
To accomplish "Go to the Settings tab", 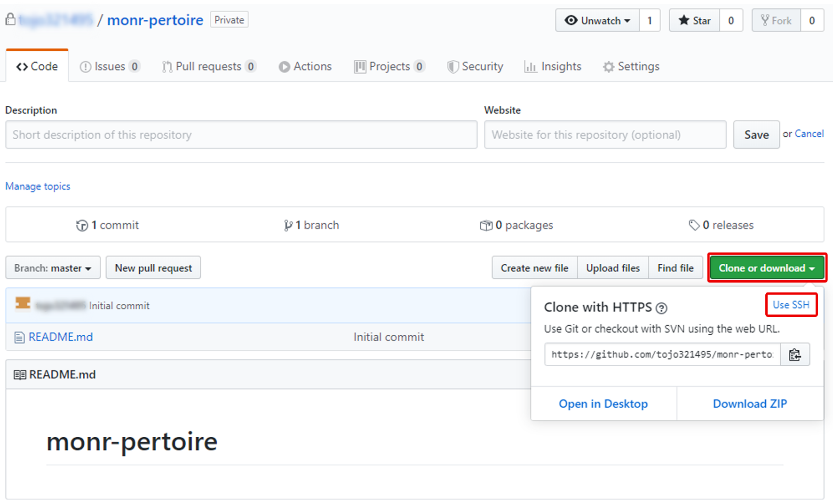I will click(x=631, y=67).
